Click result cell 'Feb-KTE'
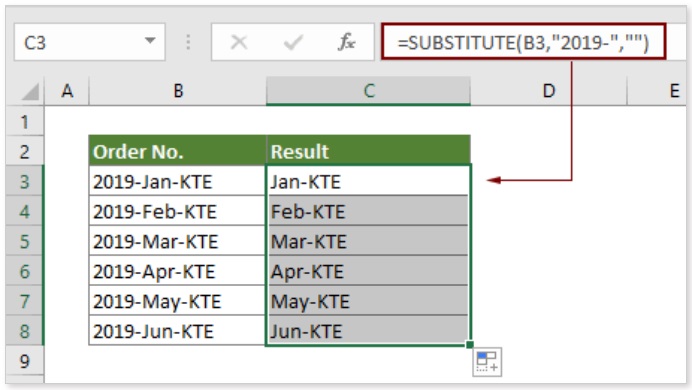The image size is (692, 390). pyautogui.click(x=369, y=211)
